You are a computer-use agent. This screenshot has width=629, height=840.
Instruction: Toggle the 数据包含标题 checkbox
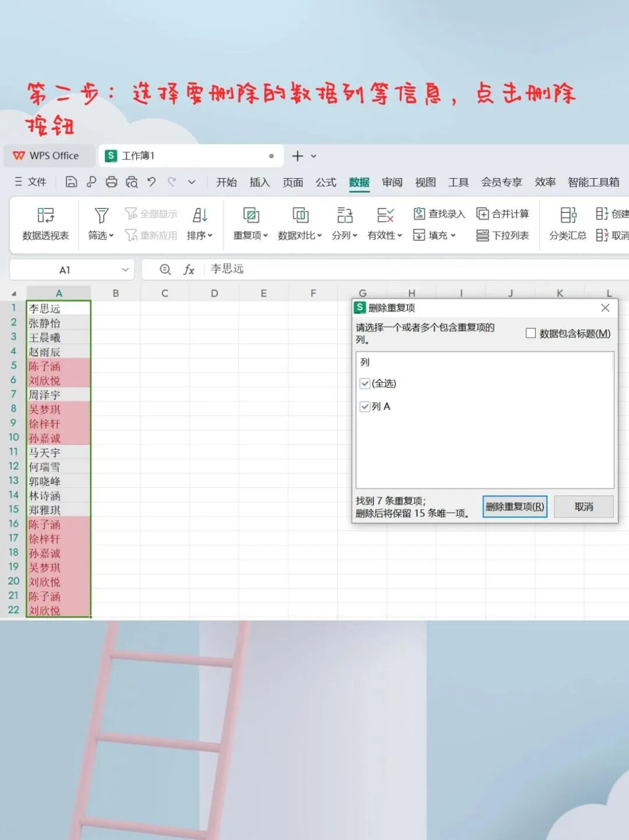coord(531,333)
